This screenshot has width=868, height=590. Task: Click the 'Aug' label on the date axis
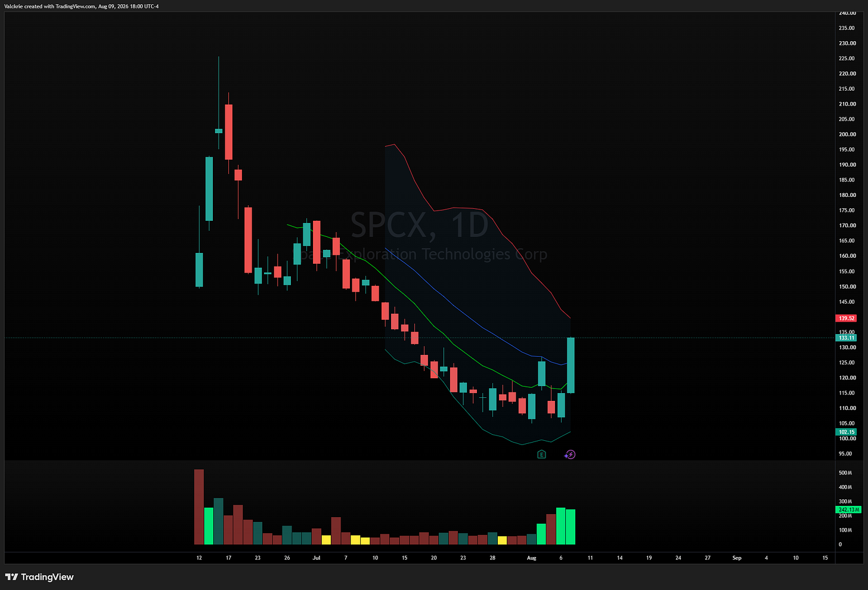[532, 558]
